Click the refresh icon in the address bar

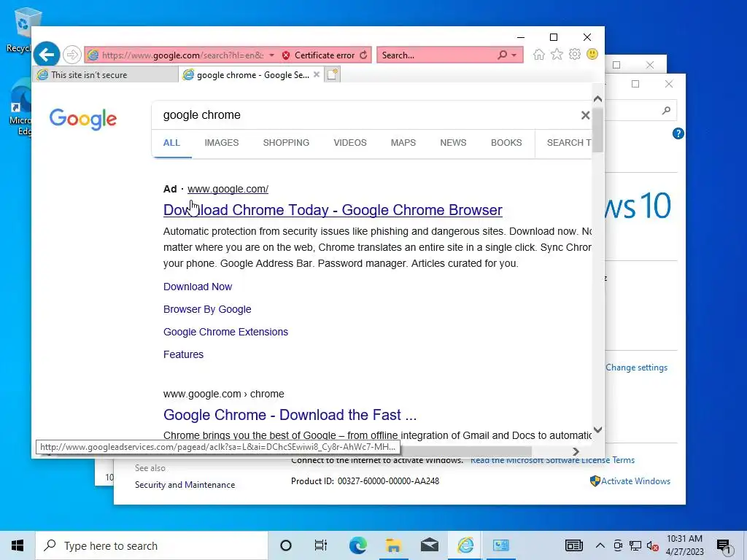pyautogui.click(x=363, y=55)
